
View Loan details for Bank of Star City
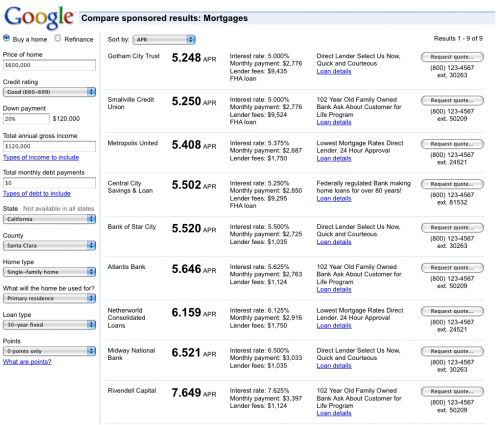click(334, 242)
